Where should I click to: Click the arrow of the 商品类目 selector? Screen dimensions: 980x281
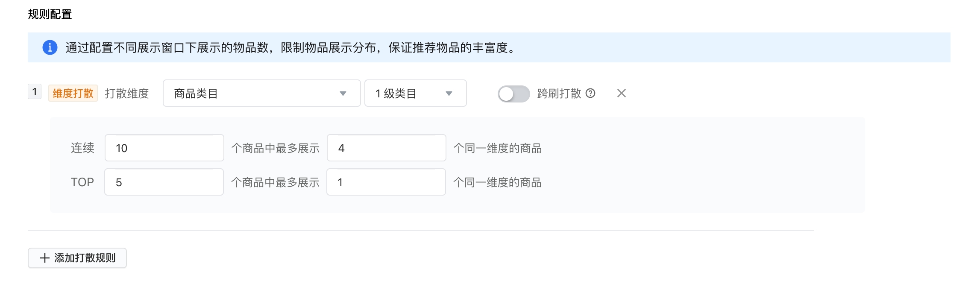pos(343,94)
